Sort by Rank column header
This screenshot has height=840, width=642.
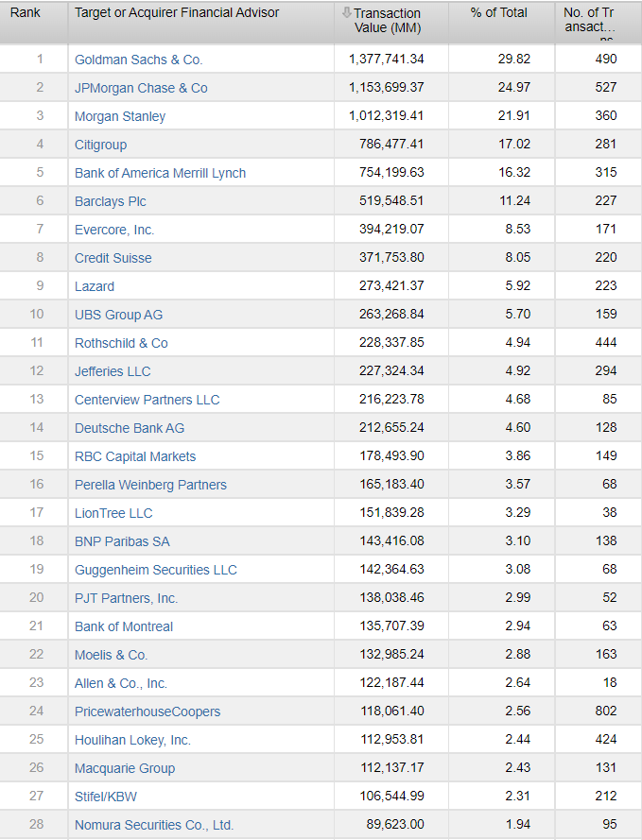tap(25, 13)
